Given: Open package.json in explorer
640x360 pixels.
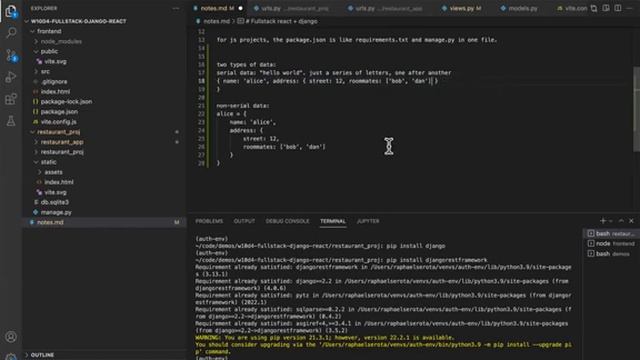Looking at the screenshot, I should click(x=59, y=111).
